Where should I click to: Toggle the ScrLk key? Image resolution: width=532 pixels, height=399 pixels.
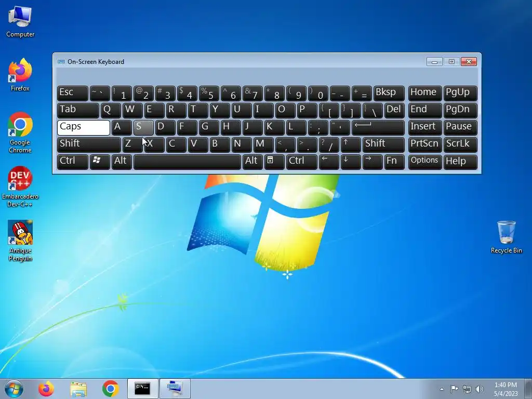click(460, 144)
